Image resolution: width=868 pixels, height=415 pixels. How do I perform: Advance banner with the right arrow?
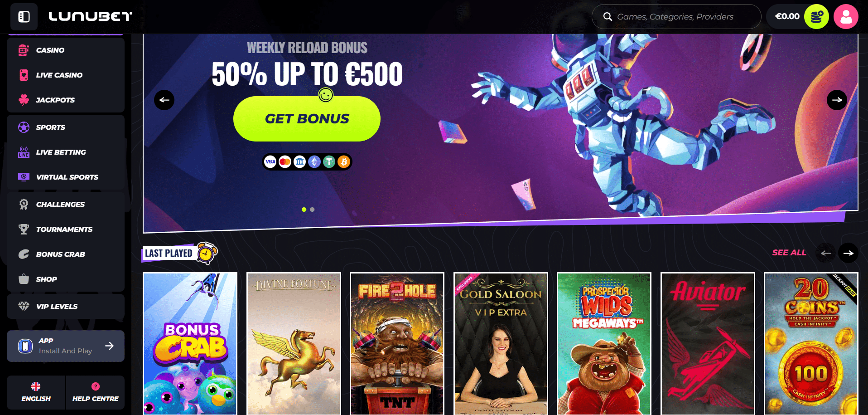pos(837,100)
